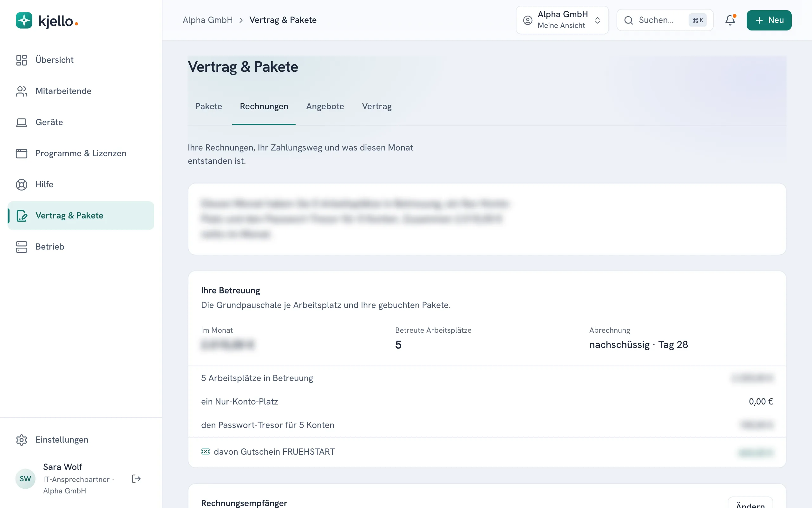Click the 'Ihre Betreuung' heading
The width and height of the screenshot is (812, 508).
[230, 291]
